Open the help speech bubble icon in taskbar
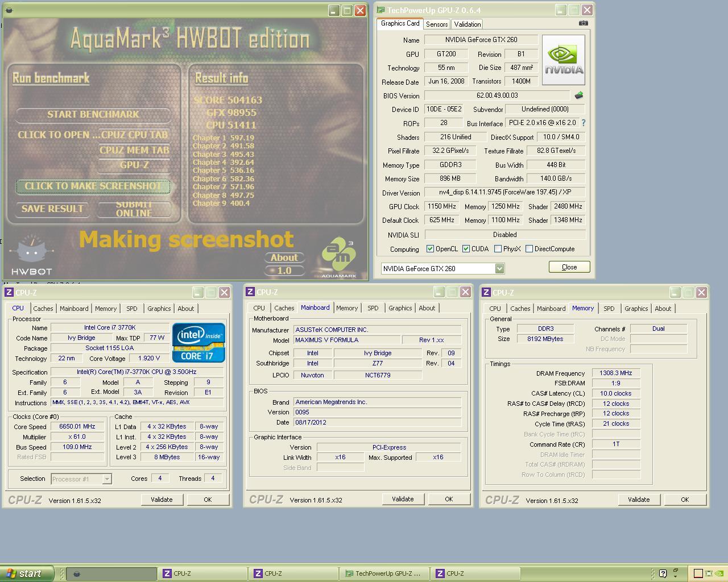 pyautogui.click(x=663, y=573)
